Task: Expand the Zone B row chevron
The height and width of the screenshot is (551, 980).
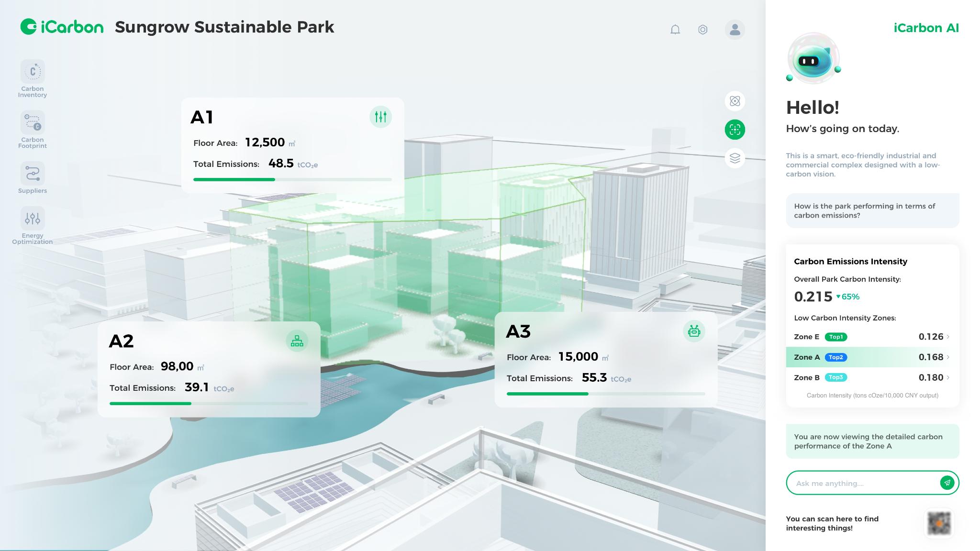Action: tap(948, 377)
